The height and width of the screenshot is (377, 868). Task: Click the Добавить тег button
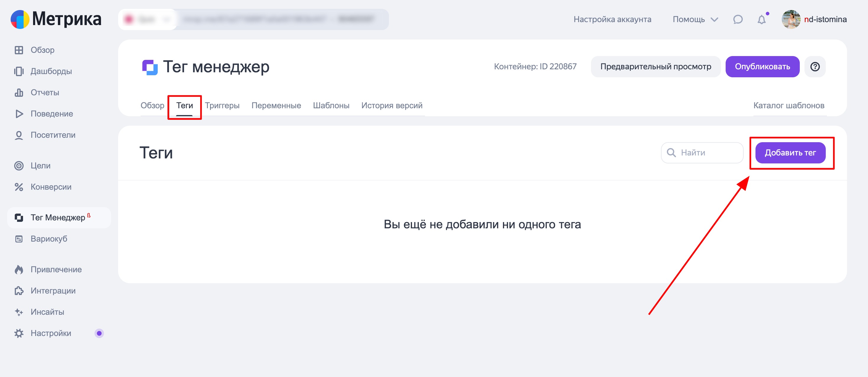tap(790, 153)
